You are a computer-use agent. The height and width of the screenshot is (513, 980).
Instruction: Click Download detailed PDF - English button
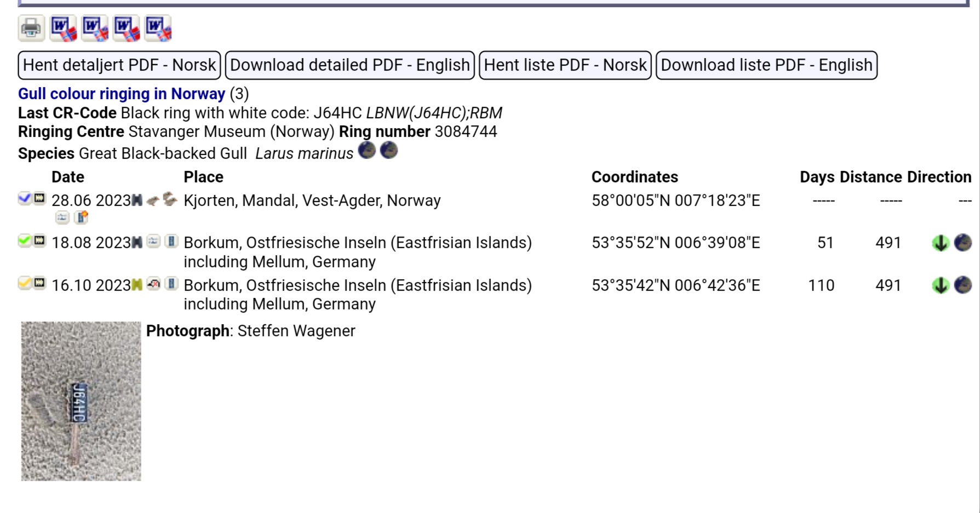[349, 65]
